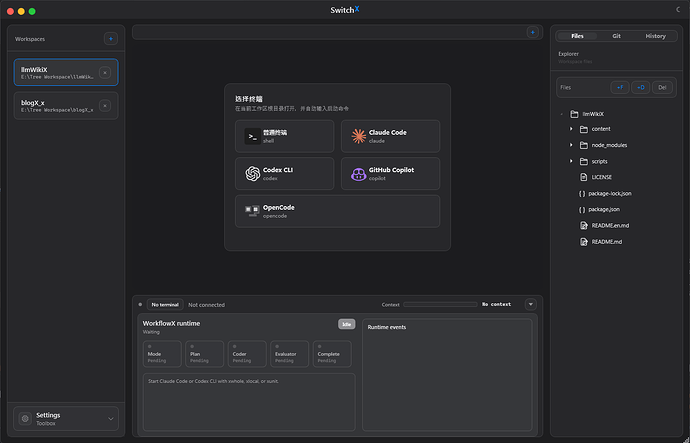690x443 pixels.
Task: Close the blogX_x workspace
Action: pyautogui.click(x=105, y=106)
